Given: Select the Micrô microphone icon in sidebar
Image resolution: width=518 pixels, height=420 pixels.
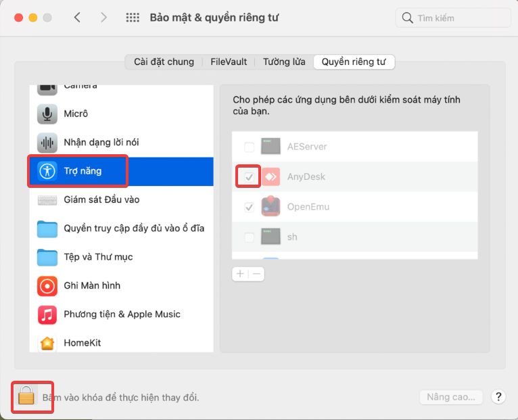Looking at the screenshot, I should pyautogui.click(x=47, y=114).
